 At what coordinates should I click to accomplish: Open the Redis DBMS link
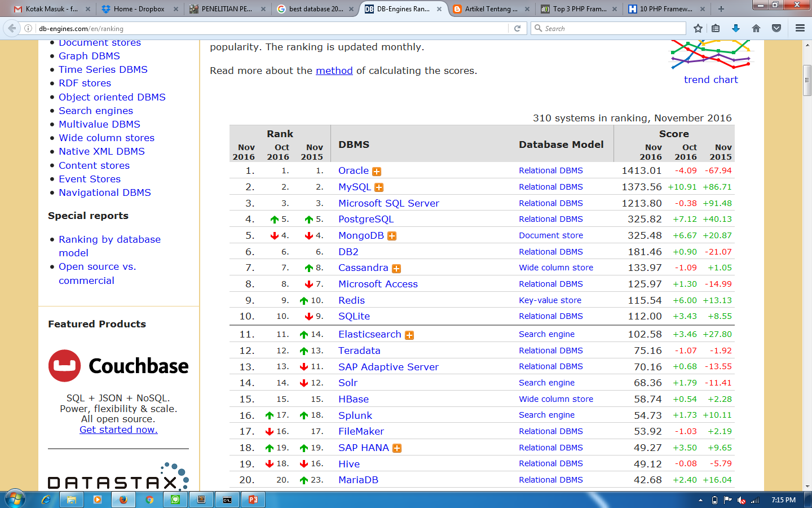pyautogui.click(x=351, y=300)
